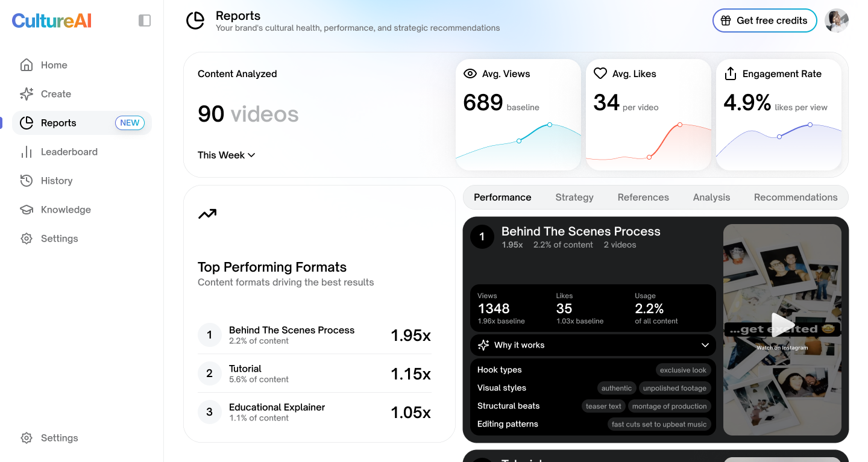
Task: Select the Knowledge graduation-cap icon
Action: pyautogui.click(x=27, y=209)
